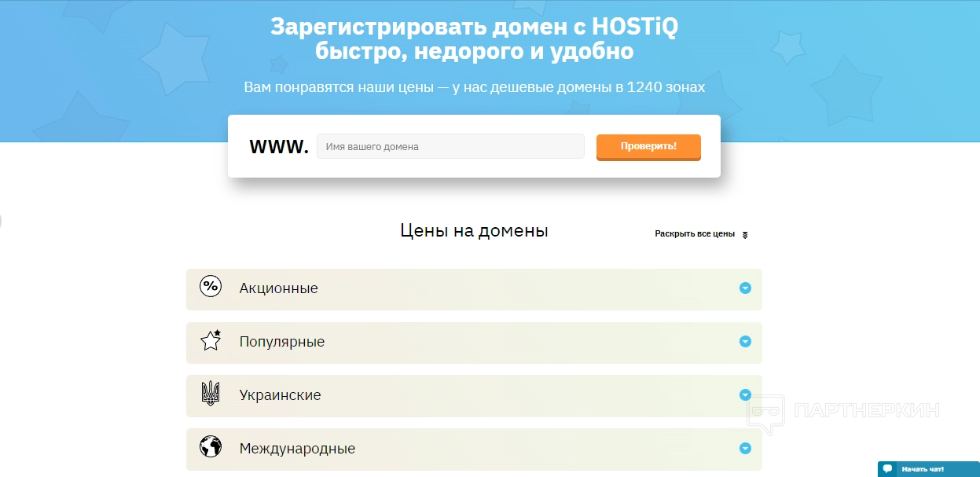Click the percent icon beside Акционные
980x477 pixels.
coord(211,287)
